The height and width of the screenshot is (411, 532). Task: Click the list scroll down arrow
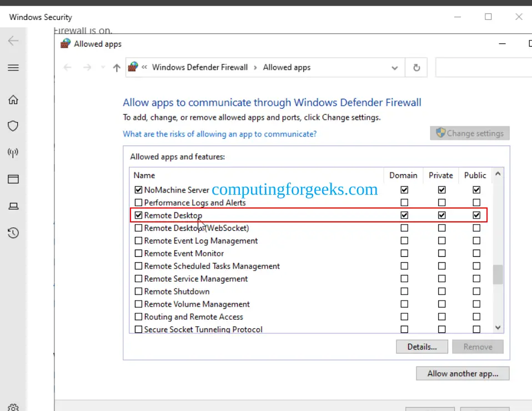tap(498, 328)
